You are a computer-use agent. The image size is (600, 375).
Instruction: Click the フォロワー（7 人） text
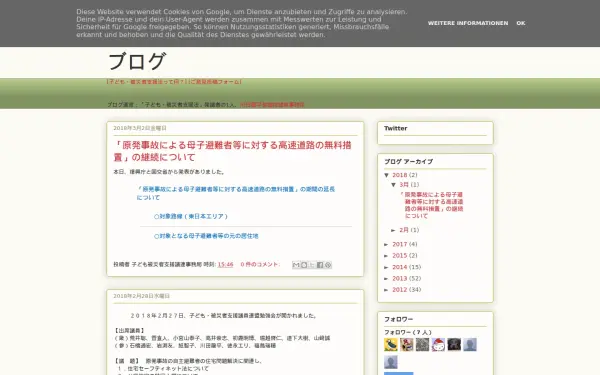click(408, 332)
